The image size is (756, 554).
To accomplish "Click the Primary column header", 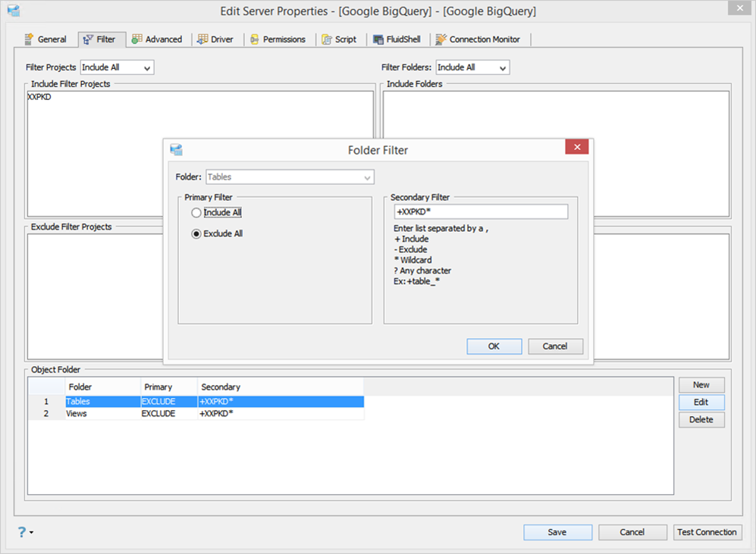I will pos(169,387).
